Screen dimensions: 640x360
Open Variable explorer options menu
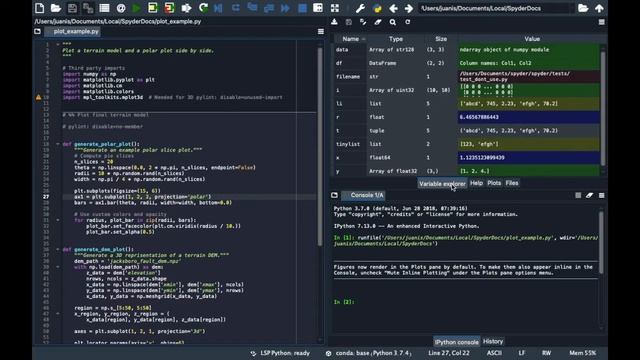click(x=602, y=22)
